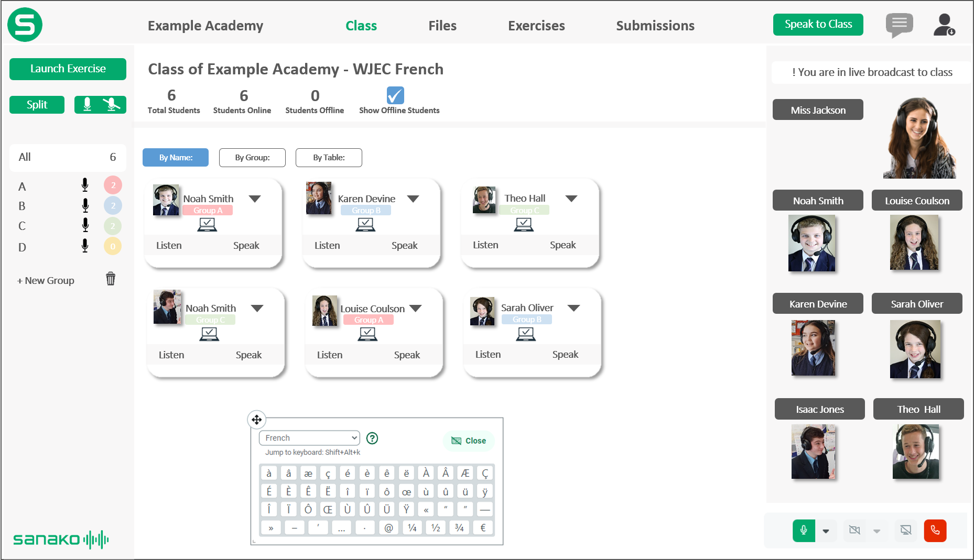Image resolution: width=974 pixels, height=560 pixels.
Task: Toggle the green microphone in call bar
Action: click(804, 531)
